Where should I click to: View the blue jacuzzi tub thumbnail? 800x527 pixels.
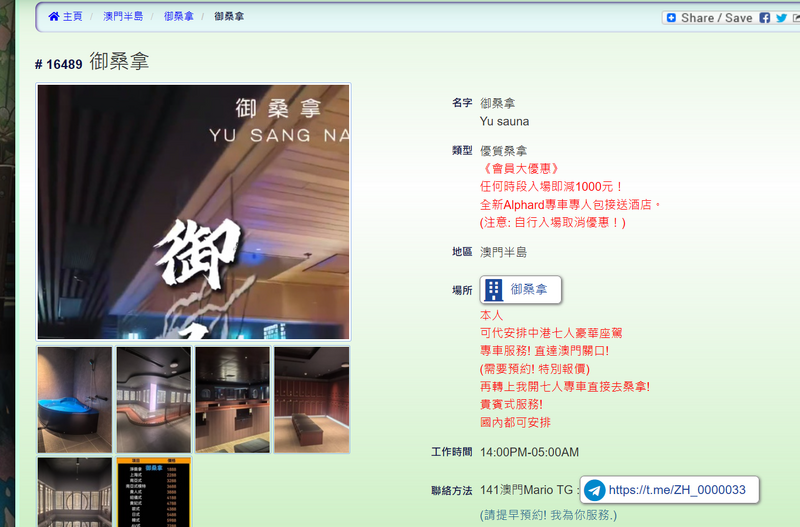coord(74,399)
